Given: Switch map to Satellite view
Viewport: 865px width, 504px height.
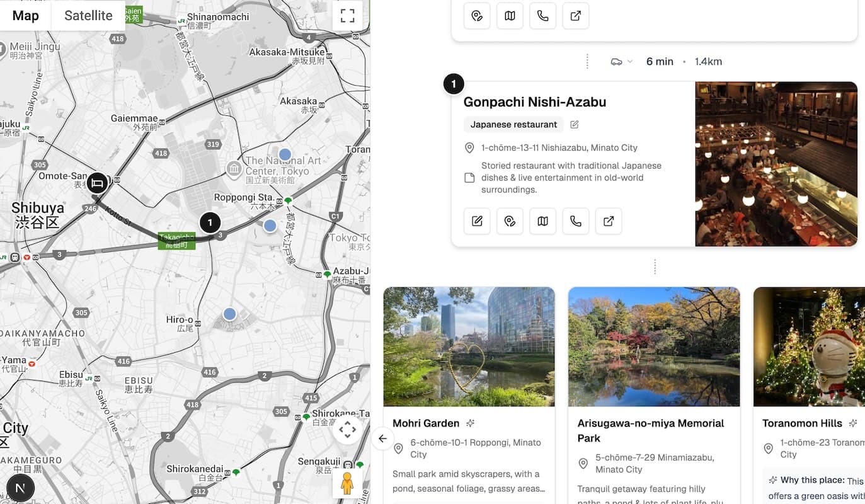Looking at the screenshot, I should click(x=88, y=16).
